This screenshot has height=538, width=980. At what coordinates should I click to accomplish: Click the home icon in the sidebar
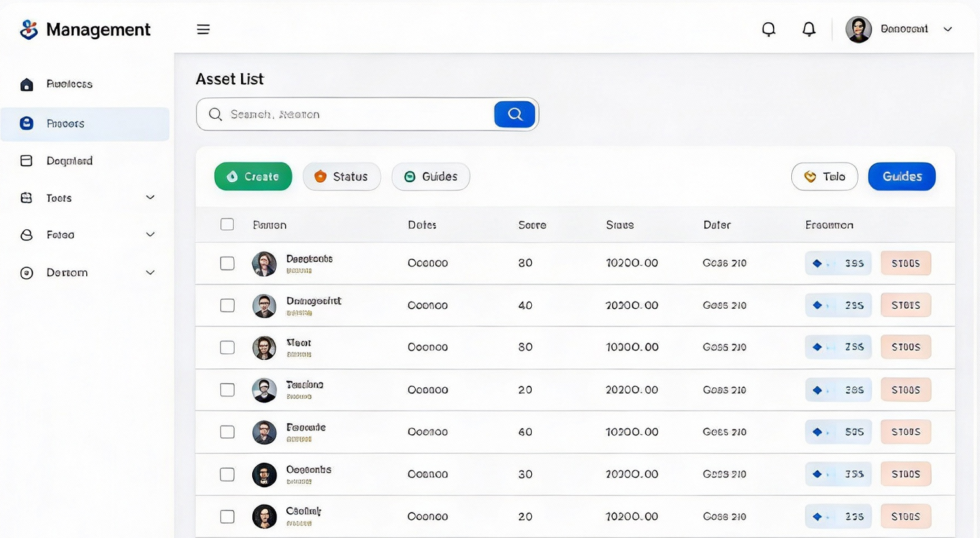[x=27, y=84]
